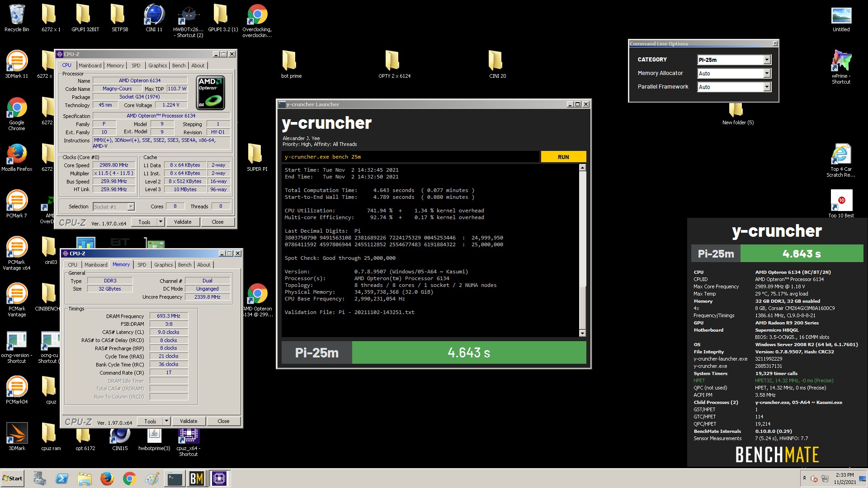Launch the Mozilla Firefox desktop icon
This screenshot has width=868, height=488.
coord(17,158)
